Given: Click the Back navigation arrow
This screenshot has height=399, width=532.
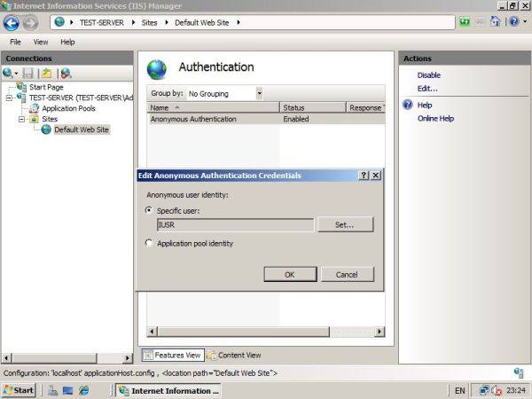Looking at the screenshot, I should (x=12, y=23).
